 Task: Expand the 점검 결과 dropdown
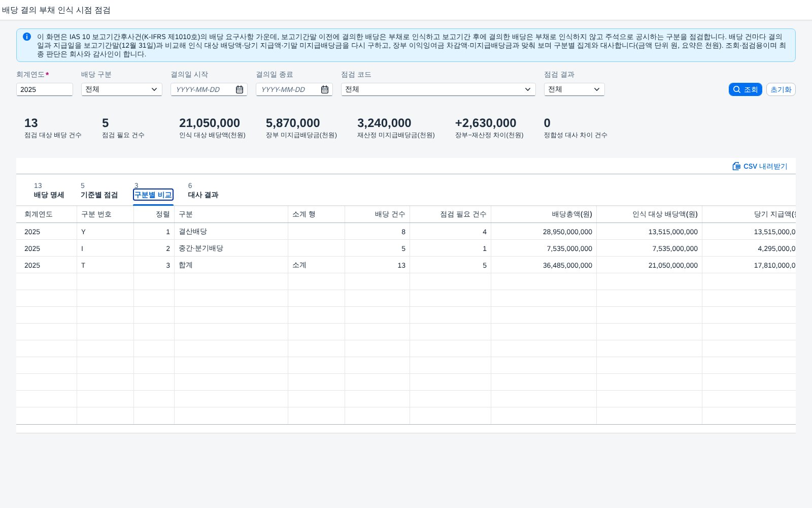point(597,89)
